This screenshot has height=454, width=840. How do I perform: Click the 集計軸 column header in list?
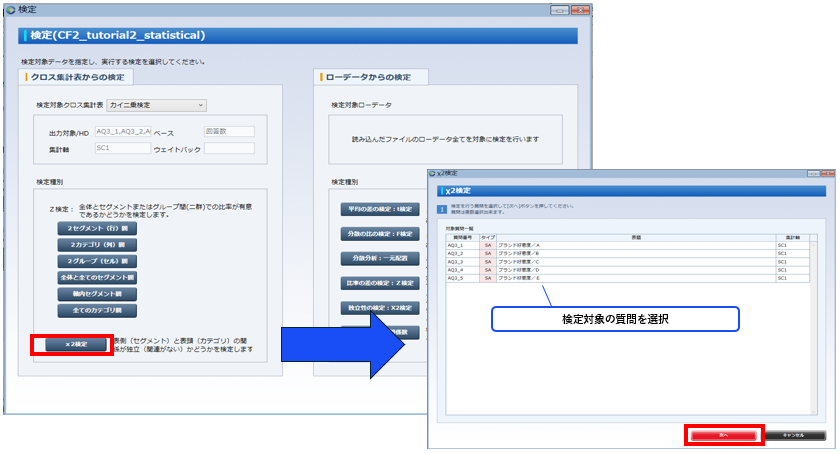[x=793, y=237]
